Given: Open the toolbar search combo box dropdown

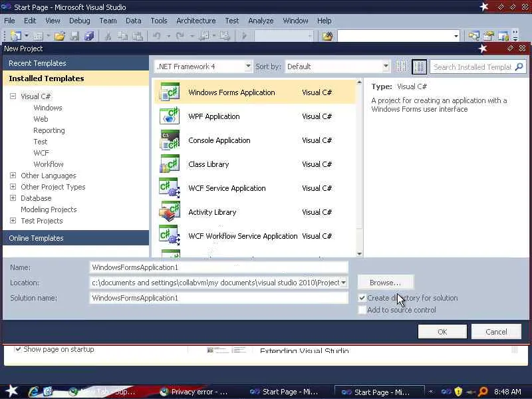Looking at the screenshot, I should coord(456,36).
